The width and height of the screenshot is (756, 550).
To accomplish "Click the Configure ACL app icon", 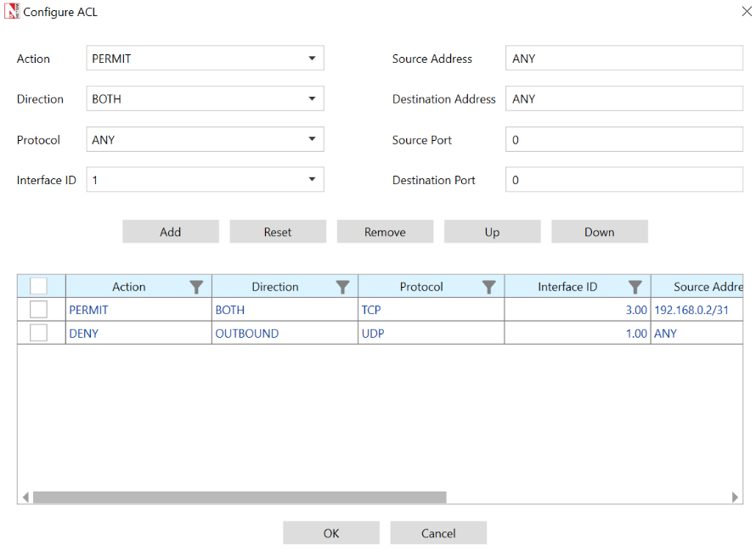I will coord(12,13).
